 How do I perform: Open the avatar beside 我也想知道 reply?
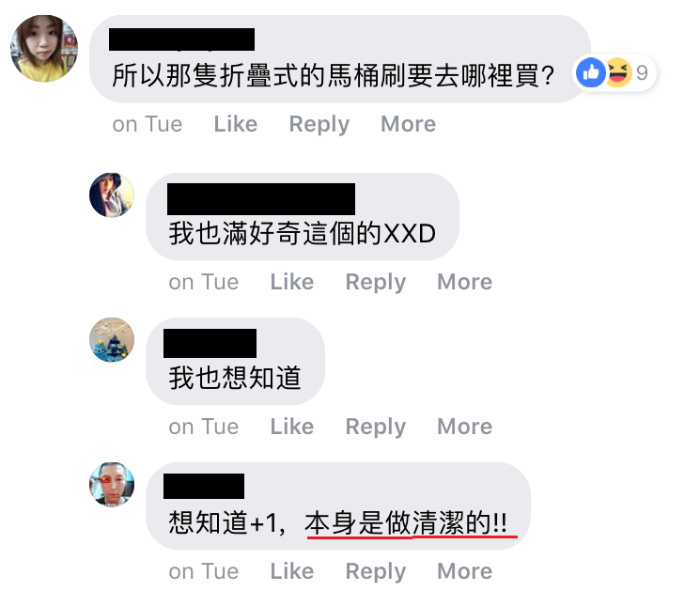pos(112,340)
